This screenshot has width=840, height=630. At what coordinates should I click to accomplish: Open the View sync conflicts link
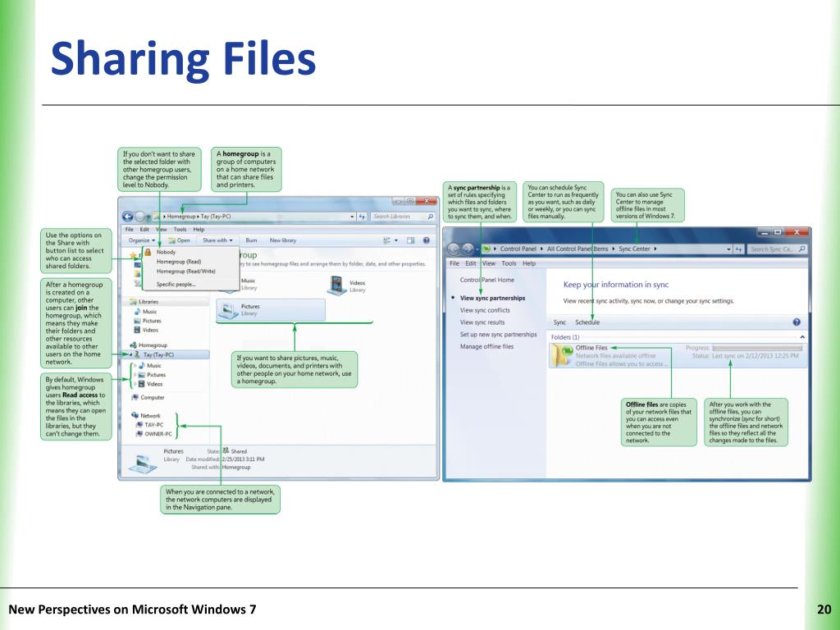point(485,310)
